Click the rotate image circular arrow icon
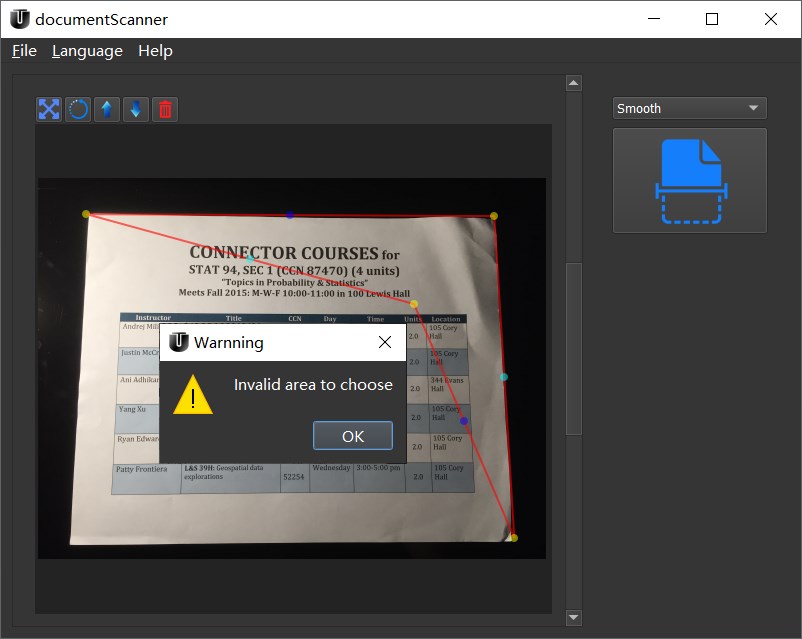802x639 pixels. pyautogui.click(x=78, y=109)
